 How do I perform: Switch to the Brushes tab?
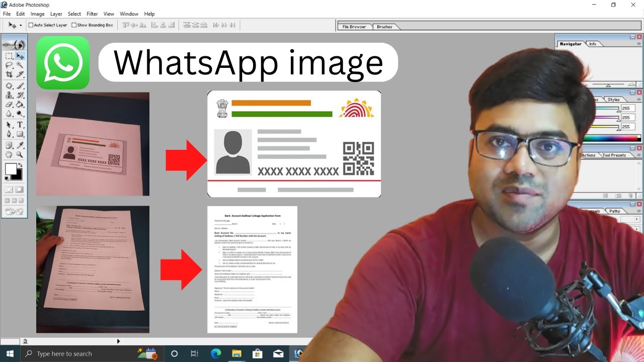[x=384, y=27]
